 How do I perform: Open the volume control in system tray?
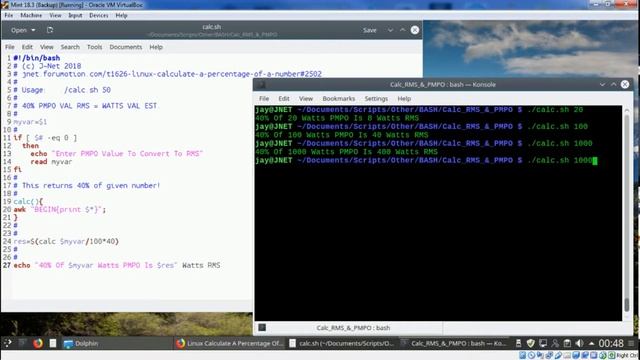click(x=579, y=343)
